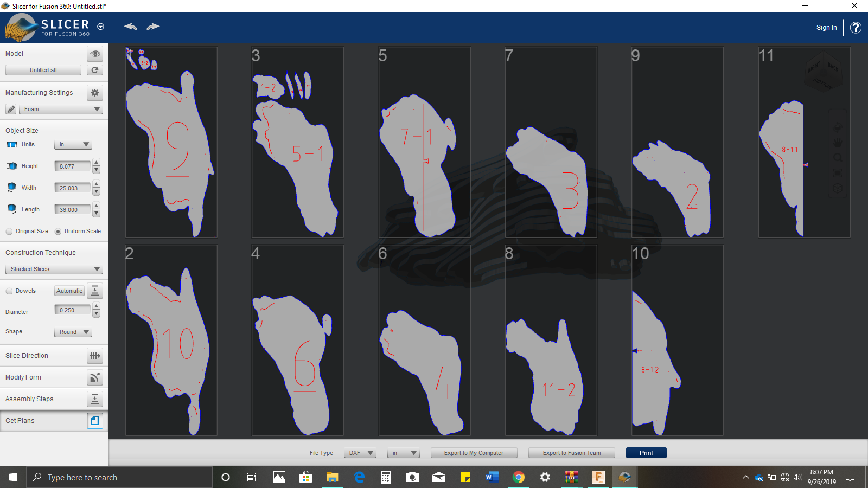Select plan sheet 3 thumbnail

point(297,142)
